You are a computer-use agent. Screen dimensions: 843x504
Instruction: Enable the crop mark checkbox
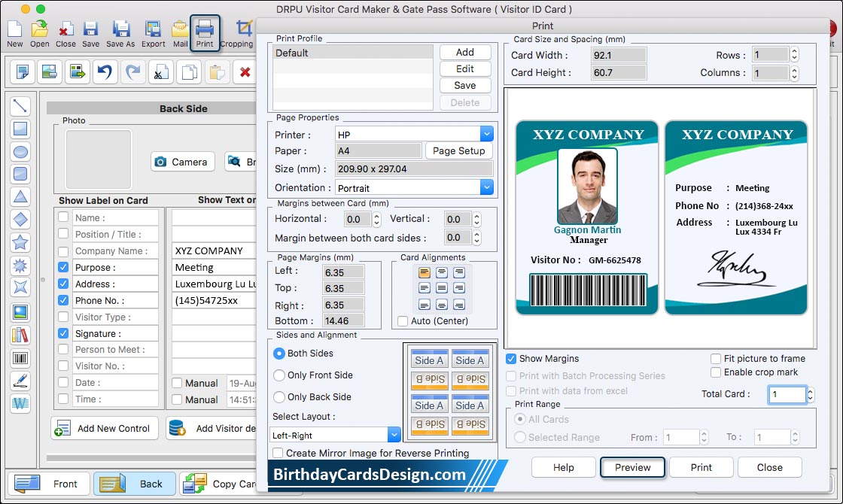pyautogui.click(x=716, y=372)
